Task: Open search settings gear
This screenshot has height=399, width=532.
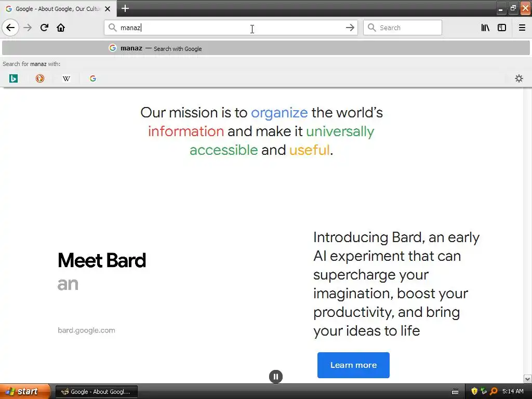Action: click(x=519, y=78)
